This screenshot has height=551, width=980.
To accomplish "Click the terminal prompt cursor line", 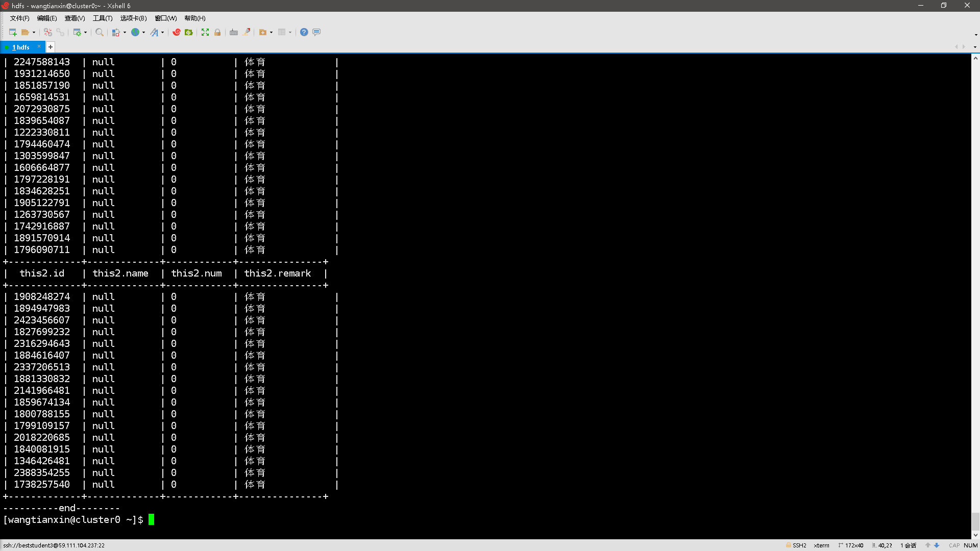I will click(x=79, y=520).
